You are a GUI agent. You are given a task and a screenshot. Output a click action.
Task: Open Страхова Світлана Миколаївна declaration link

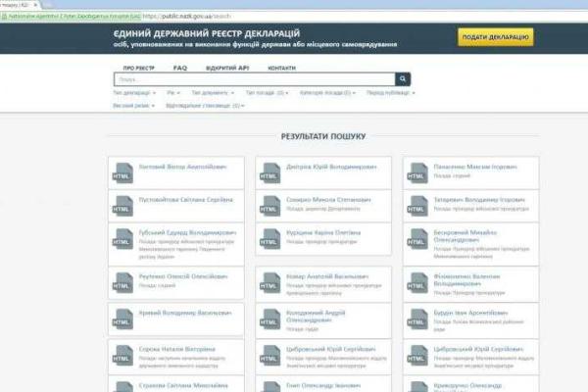(x=183, y=385)
